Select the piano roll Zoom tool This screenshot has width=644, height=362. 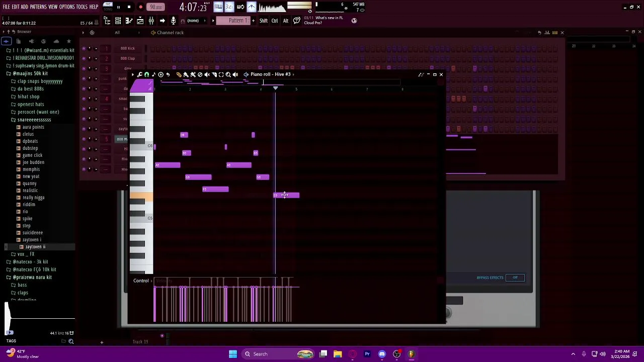tap(228, 74)
